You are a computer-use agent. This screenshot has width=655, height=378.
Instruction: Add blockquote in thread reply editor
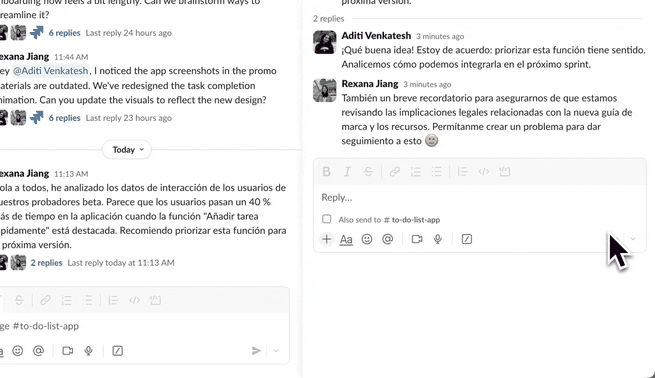tap(462, 172)
